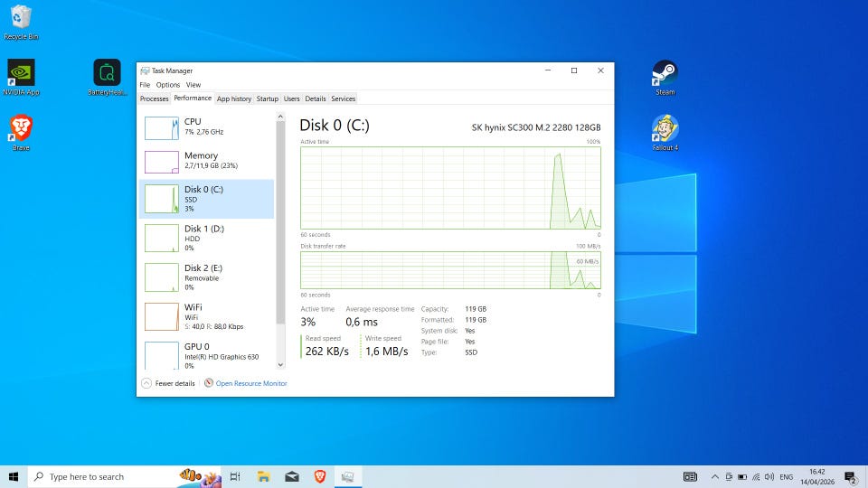The width and height of the screenshot is (868, 488).
Task: Click the Resource Monitor gauge icon
Action: pos(209,382)
